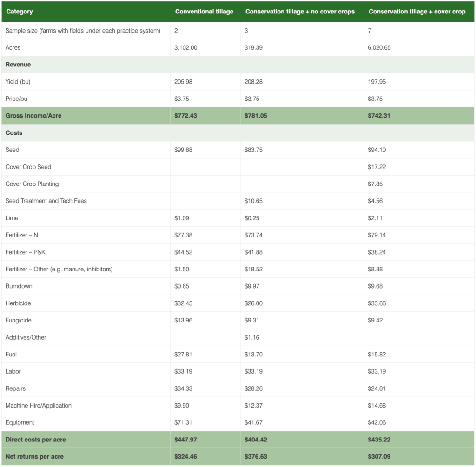Viewport: 476px width, 467px height.
Task: Click the $83.75 seed cost
Action: click(253, 150)
